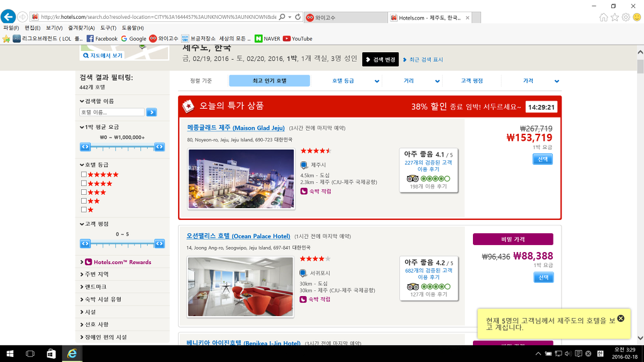Click 선택 button for Maison Glad Jeju
644x362 pixels.
[x=543, y=159]
